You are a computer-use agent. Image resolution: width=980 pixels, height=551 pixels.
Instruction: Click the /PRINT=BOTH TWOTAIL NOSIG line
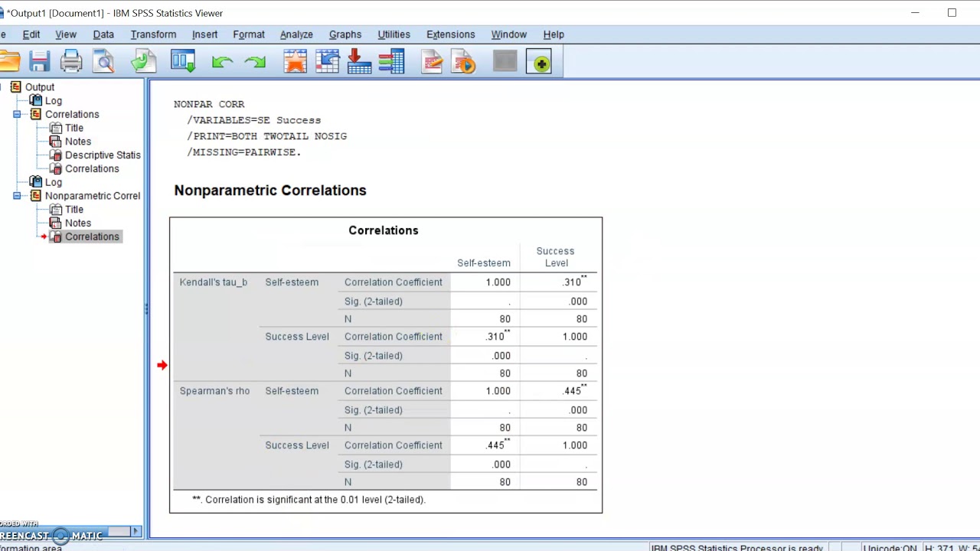click(x=266, y=136)
